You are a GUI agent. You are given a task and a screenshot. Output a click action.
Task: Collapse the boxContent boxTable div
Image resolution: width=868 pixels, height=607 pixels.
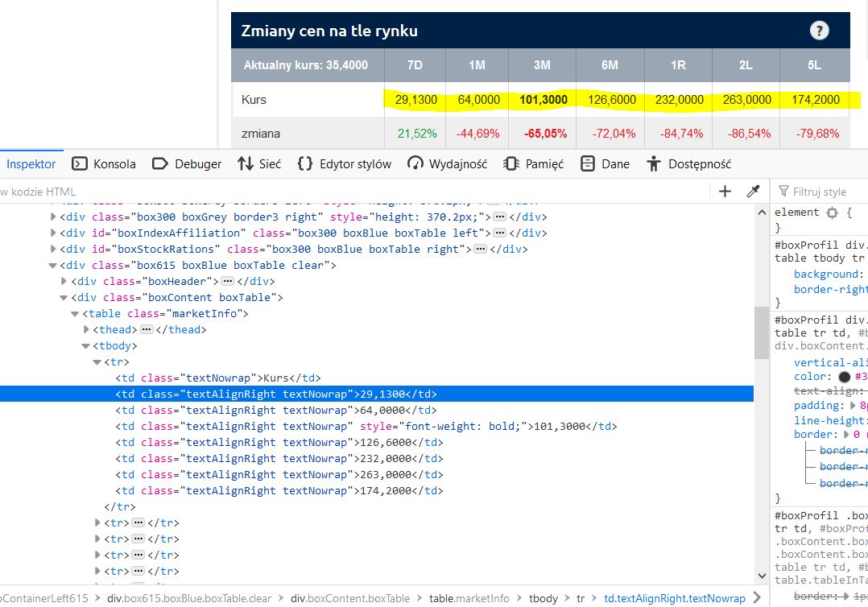point(64,298)
